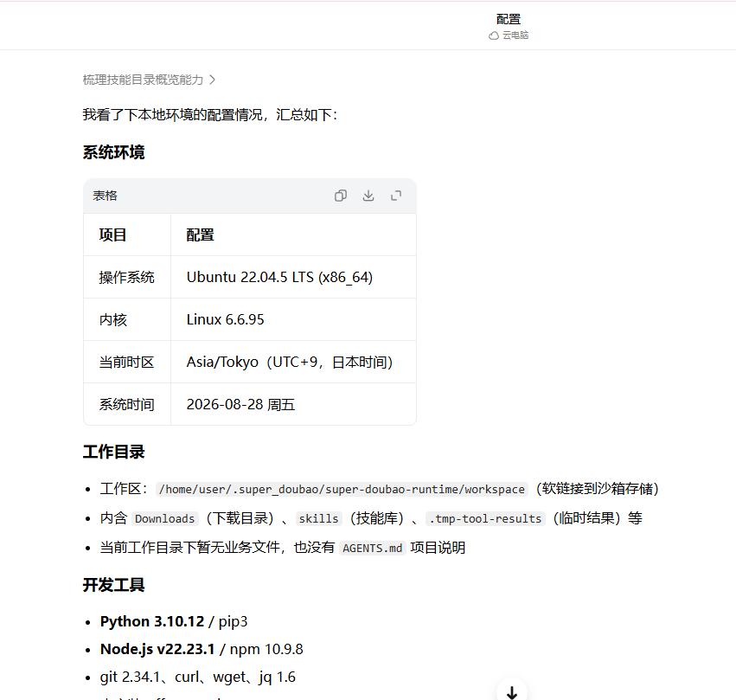
Task: Click the Downloads code tag
Action: tap(164, 519)
